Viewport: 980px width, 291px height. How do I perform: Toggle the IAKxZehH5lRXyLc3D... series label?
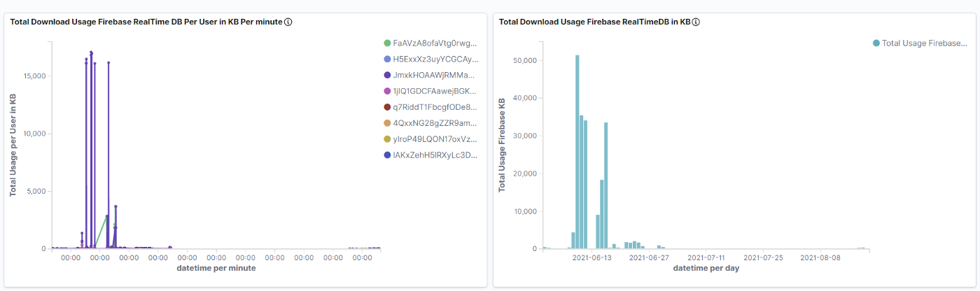pos(435,155)
